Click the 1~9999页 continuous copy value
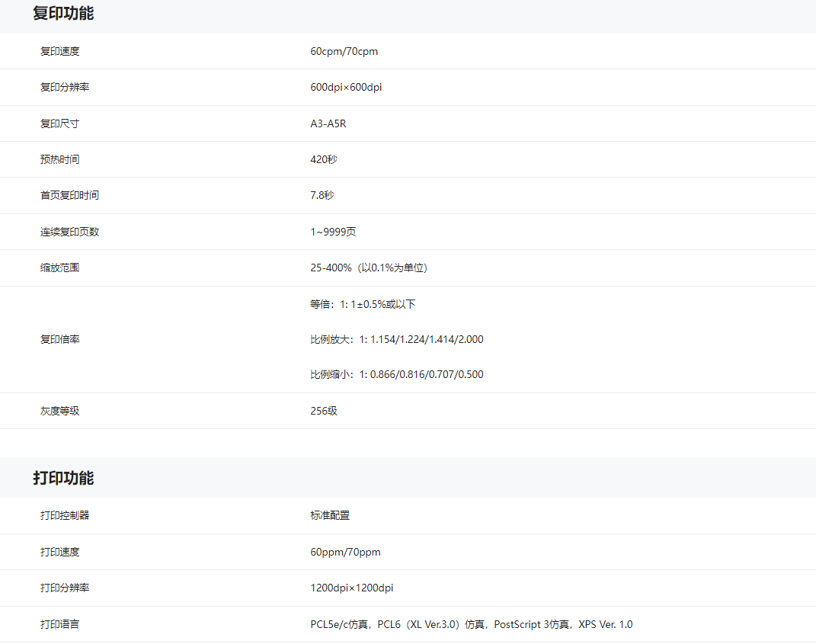The width and height of the screenshot is (816, 644). (333, 232)
